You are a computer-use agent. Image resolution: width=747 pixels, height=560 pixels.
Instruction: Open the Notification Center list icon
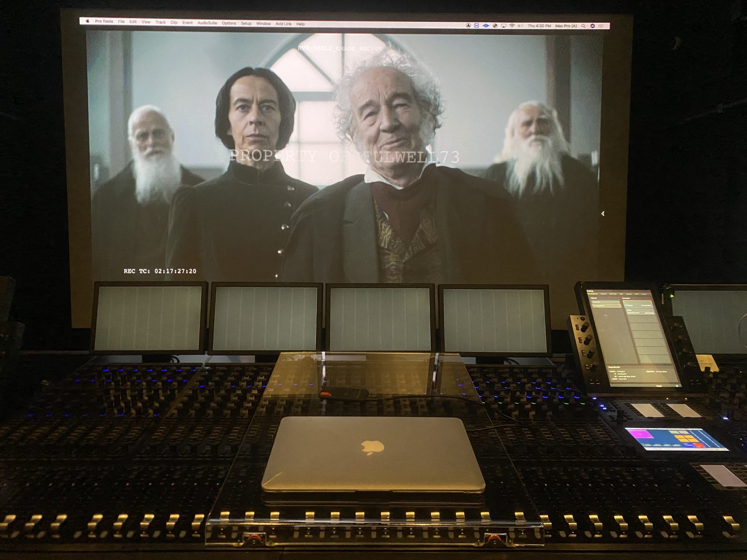(x=601, y=26)
